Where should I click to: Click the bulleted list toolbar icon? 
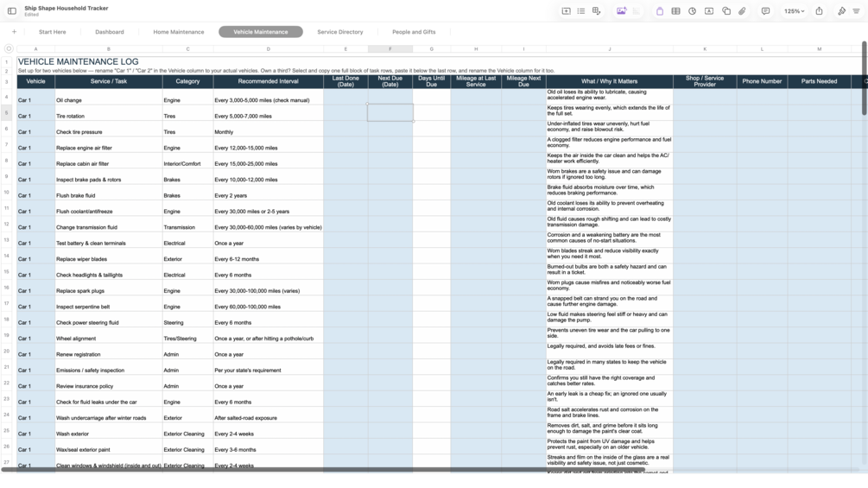580,11
